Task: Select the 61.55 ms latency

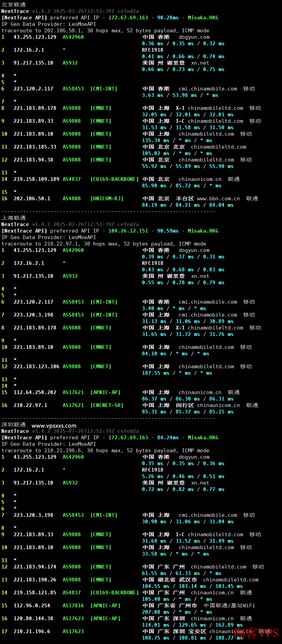Action: 154,573
